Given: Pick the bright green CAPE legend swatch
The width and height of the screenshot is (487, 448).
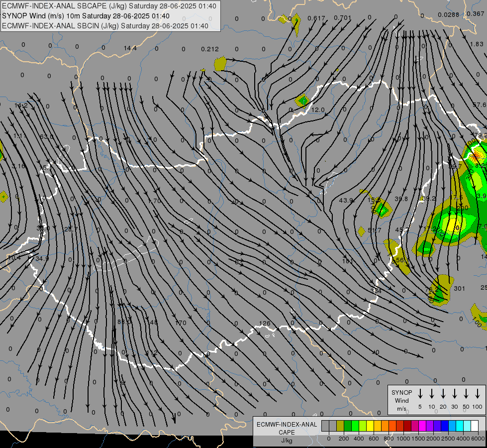Looking at the screenshot, I should coord(355,426).
